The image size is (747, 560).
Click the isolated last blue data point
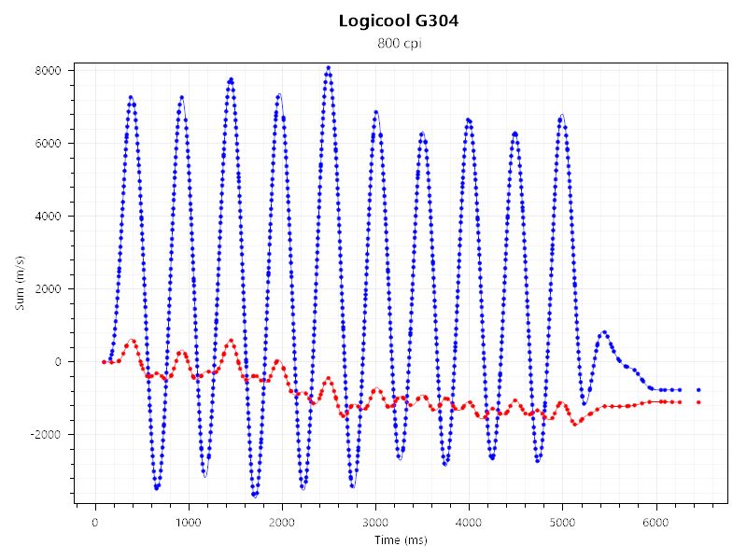coord(698,390)
